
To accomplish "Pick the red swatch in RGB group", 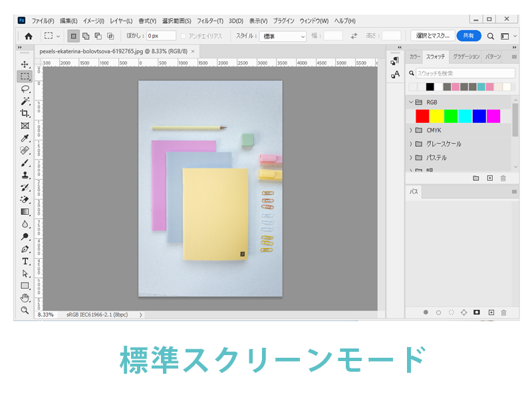I will (422, 116).
